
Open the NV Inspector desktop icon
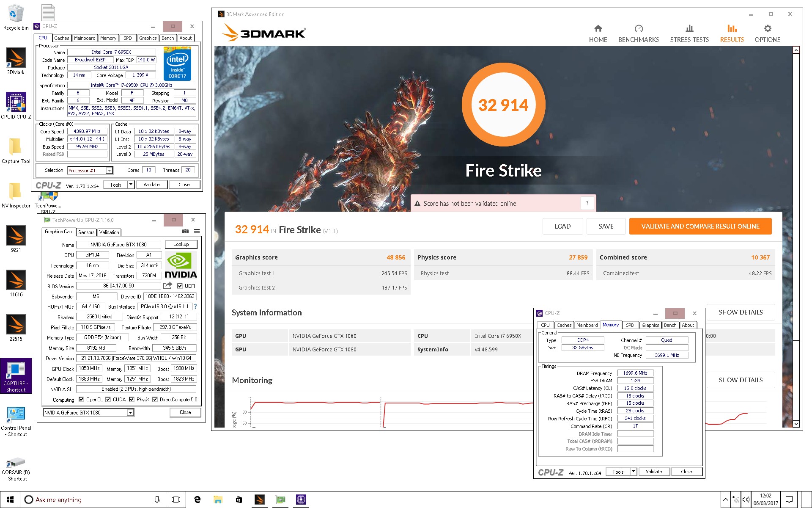(16, 195)
